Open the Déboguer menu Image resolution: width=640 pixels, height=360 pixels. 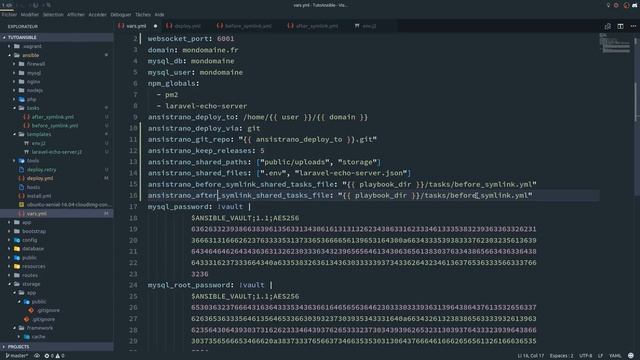(x=121, y=14)
